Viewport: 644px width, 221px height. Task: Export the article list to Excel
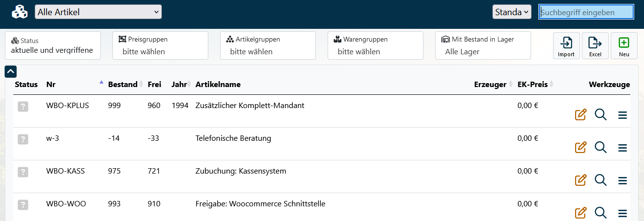pos(595,46)
